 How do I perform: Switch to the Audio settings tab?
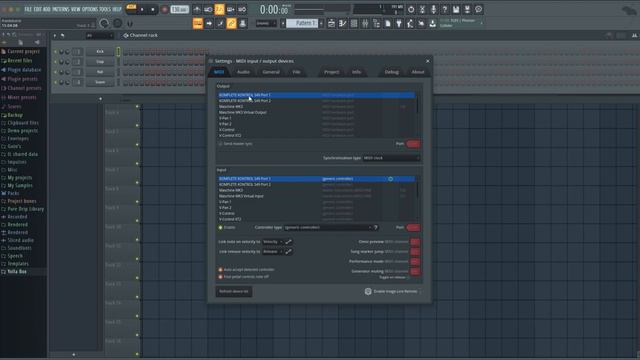[243, 72]
